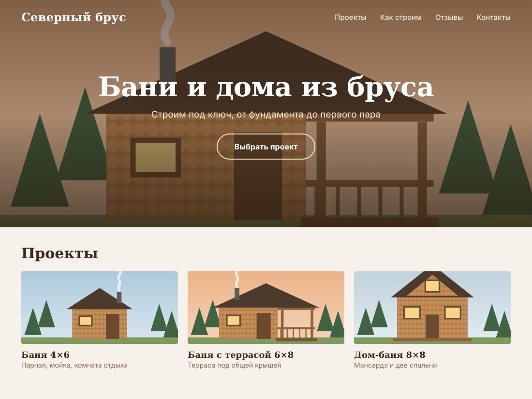Click the Северный брус site logo
This screenshot has height=399, width=532.
[x=74, y=17]
